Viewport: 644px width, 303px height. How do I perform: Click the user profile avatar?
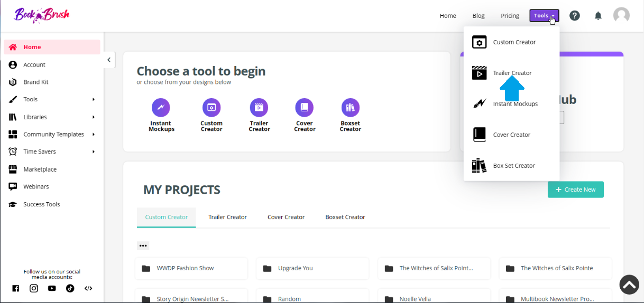tap(621, 15)
